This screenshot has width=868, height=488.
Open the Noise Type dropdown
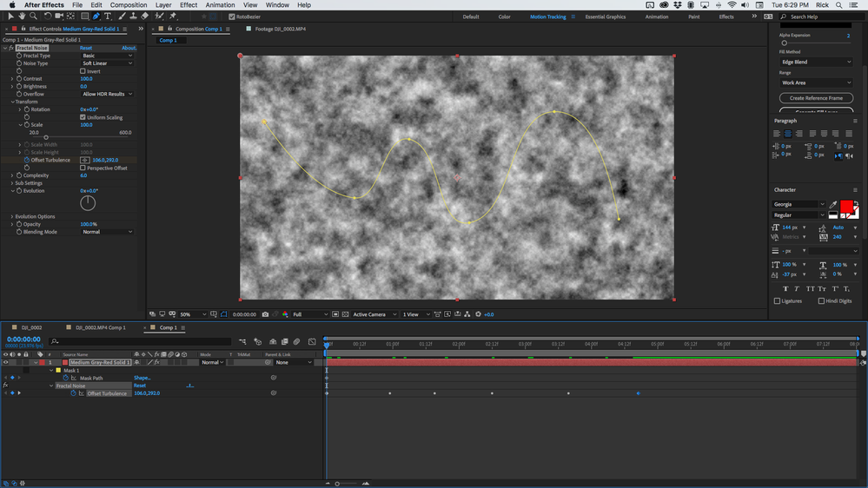tap(107, 63)
